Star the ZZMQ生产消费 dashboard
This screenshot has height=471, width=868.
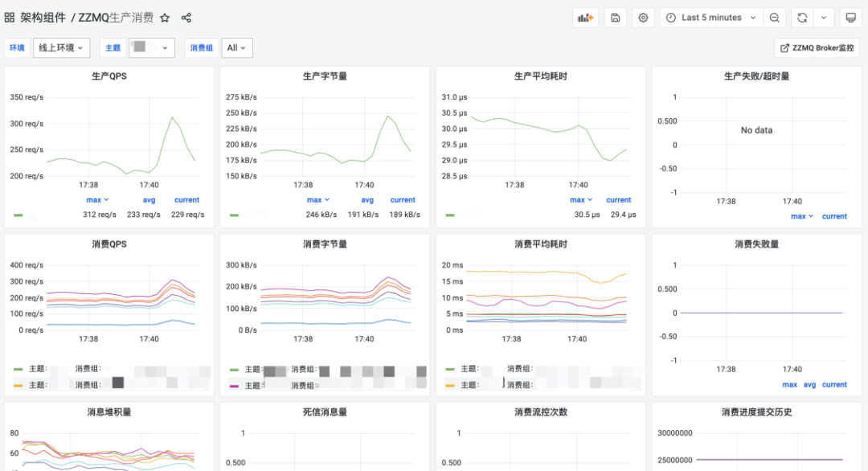tap(163, 16)
